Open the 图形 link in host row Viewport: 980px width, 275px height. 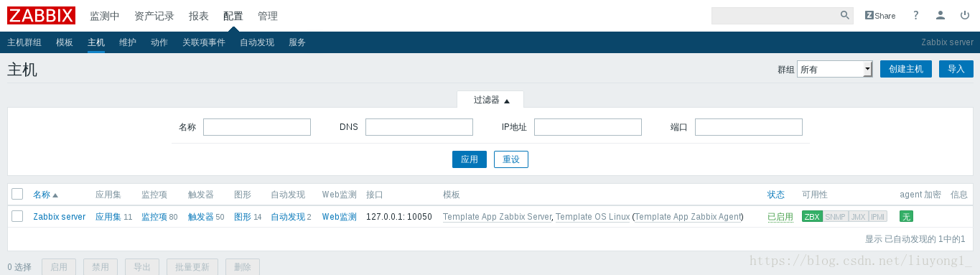pyautogui.click(x=243, y=217)
